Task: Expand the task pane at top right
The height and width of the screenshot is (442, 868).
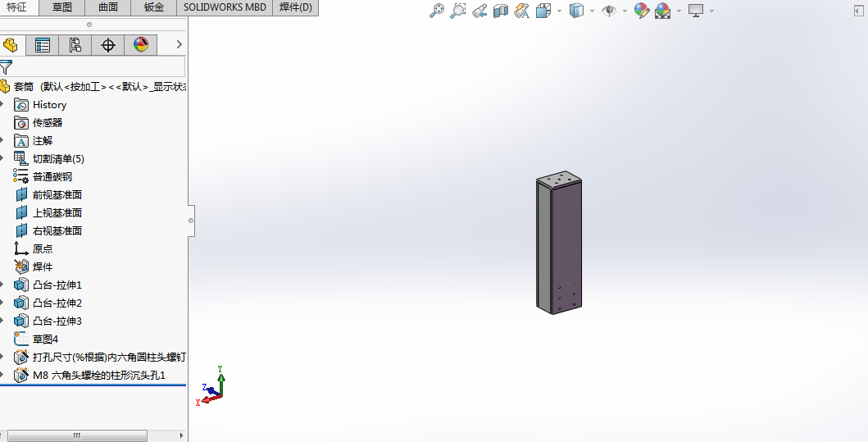Action: pos(859,11)
